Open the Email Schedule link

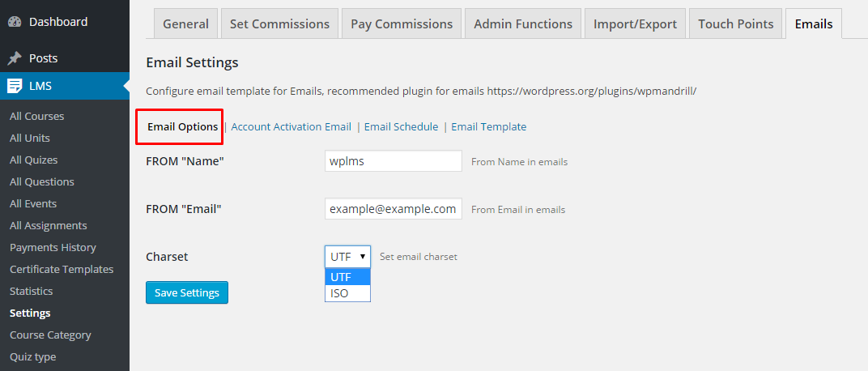(x=402, y=127)
